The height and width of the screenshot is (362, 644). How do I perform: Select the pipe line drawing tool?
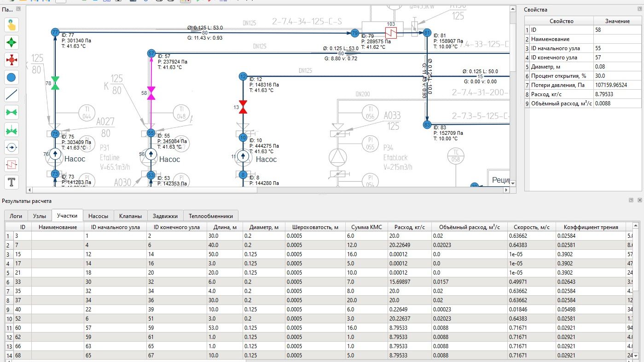[12, 95]
